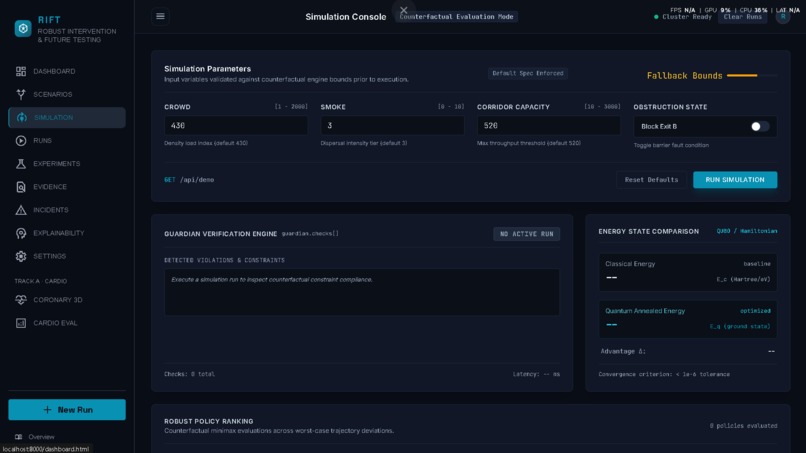
Task: Click the X close icon at top
Action: pos(404,10)
